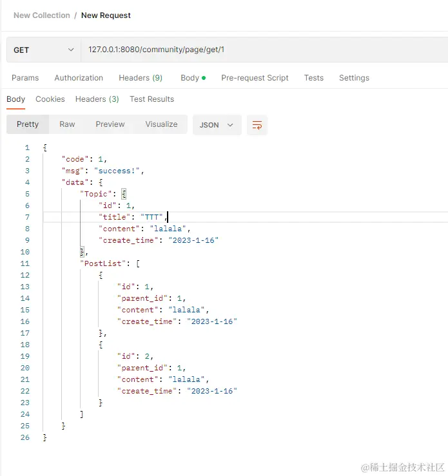
Task: Collapse the "PostList" array at line 11
Action: point(138,263)
